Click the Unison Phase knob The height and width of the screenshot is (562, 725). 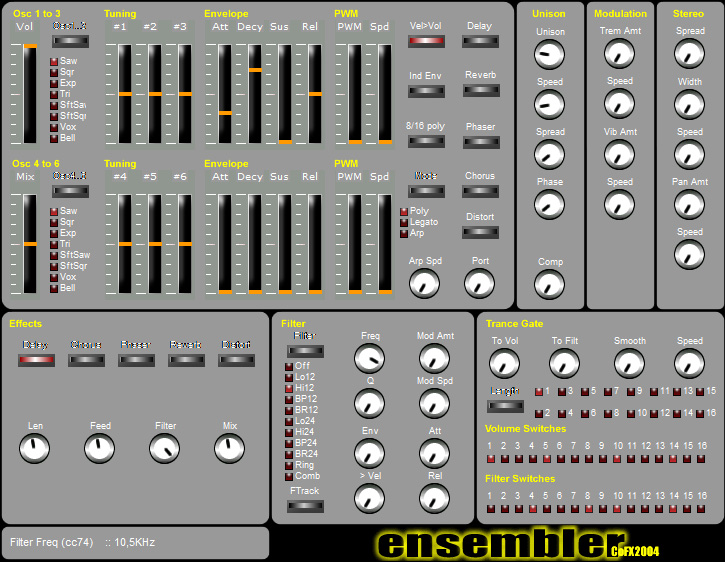(549, 204)
